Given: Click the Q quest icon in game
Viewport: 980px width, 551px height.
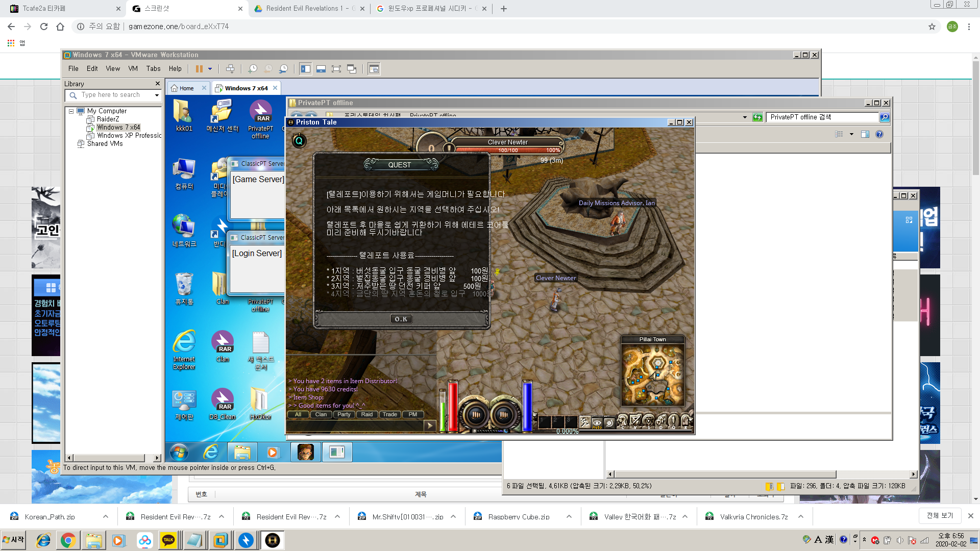Looking at the screenshot, I should tap(299, 141).
